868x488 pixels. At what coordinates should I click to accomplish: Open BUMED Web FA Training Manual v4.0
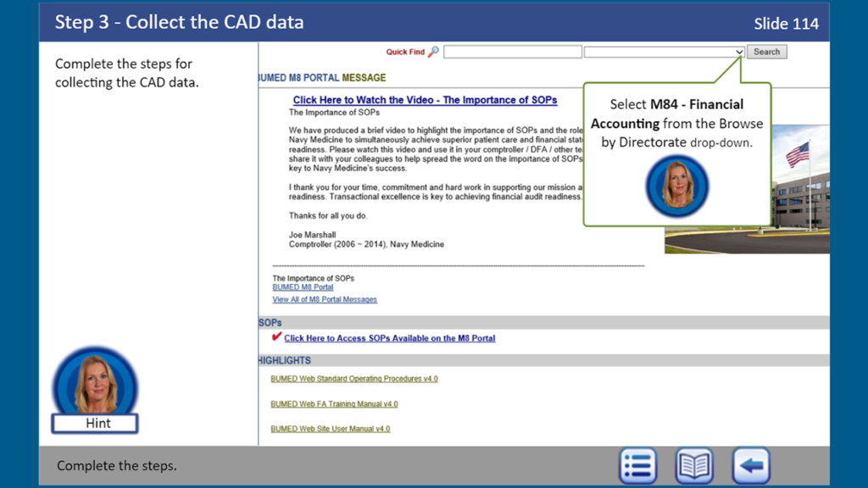(x=334, y=404)
